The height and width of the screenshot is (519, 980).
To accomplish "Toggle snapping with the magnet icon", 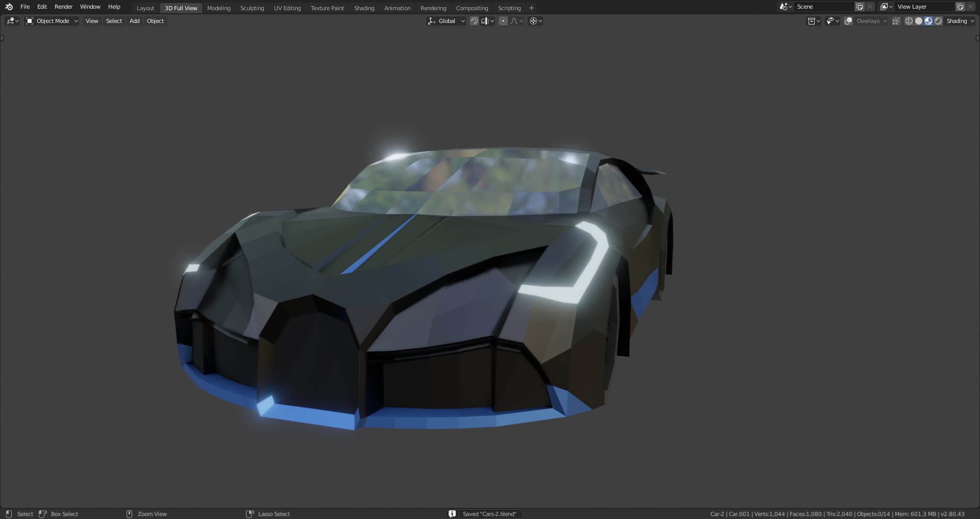I will pyautogui.click(x=474, y=21).
